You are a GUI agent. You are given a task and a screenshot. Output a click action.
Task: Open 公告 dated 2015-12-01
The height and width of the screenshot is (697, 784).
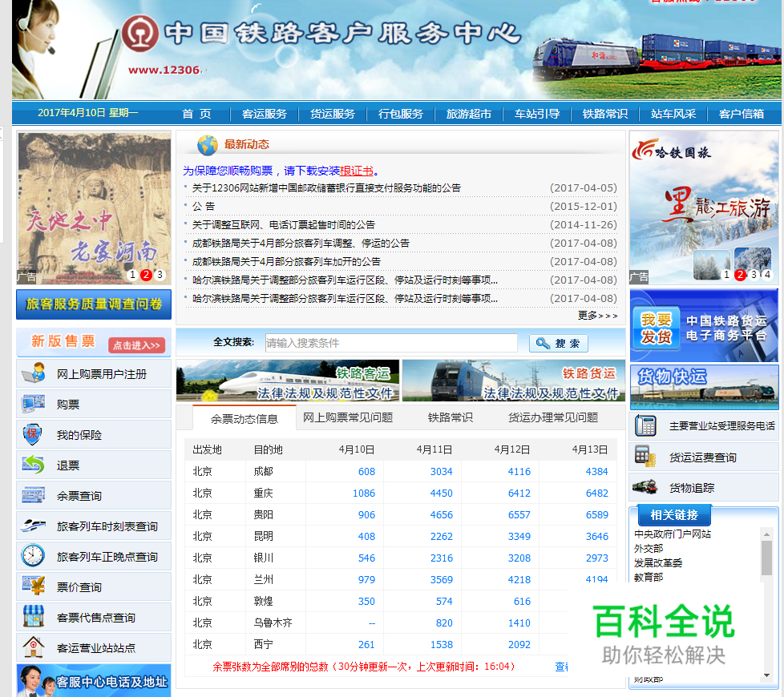[204, 207]
